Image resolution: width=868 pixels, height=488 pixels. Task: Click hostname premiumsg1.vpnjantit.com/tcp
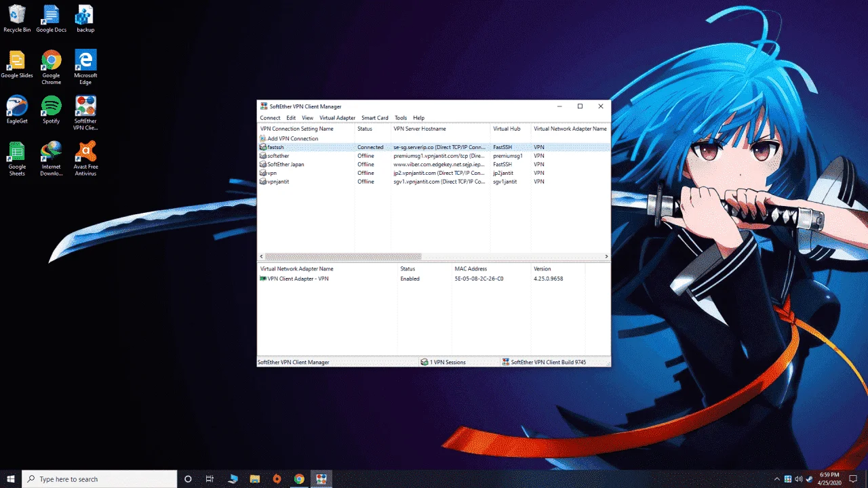(x=439, y=156)
